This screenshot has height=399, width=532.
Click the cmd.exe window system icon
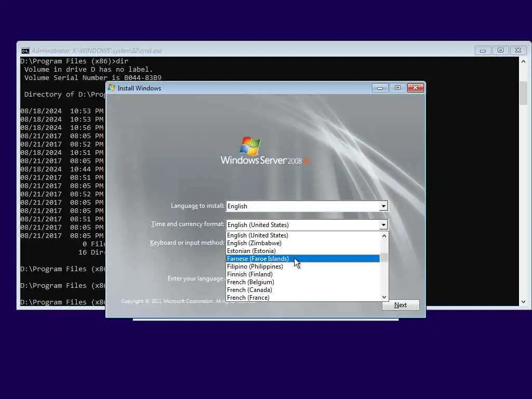25,51
